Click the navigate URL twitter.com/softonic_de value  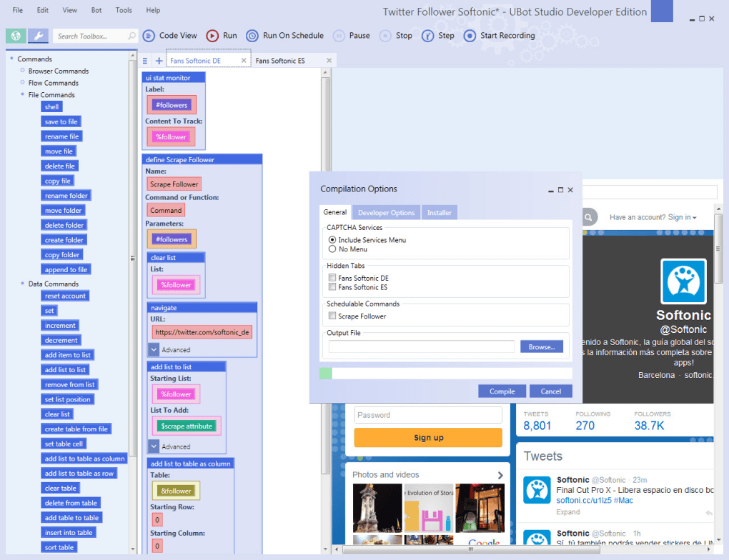point(202,332)
